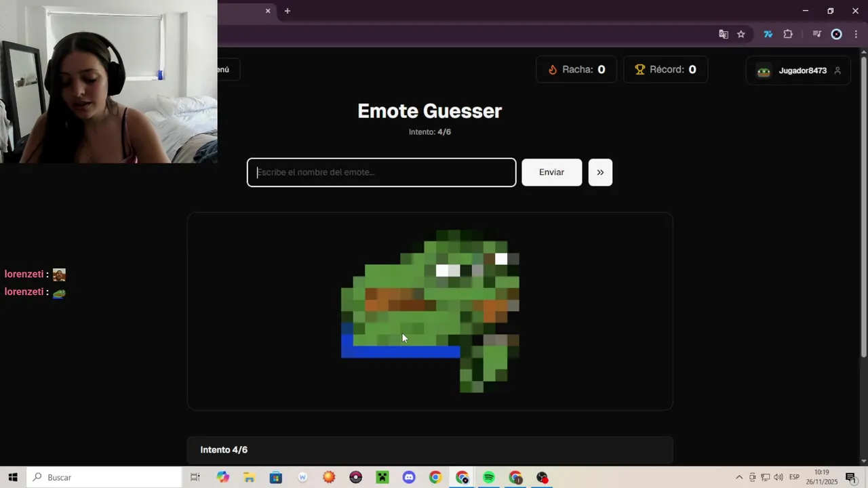Open Discord from the taskbar

point(409,477)
